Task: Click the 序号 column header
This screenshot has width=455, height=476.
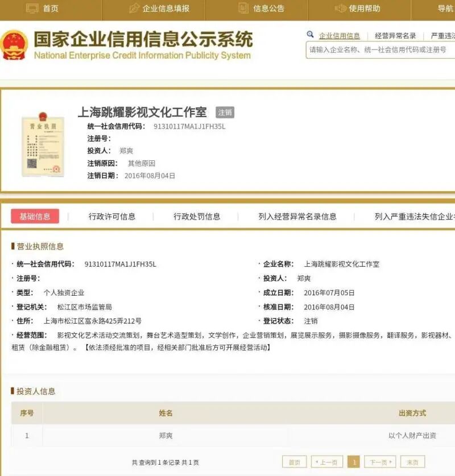Action: pyautogui.click(x=27, y=413)
